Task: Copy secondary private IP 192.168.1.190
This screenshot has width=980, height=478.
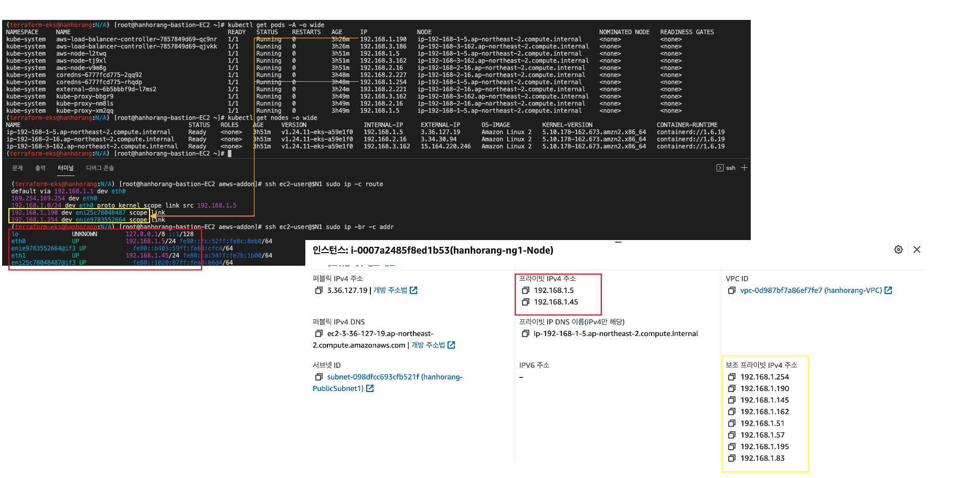Action: click(732, 388)
